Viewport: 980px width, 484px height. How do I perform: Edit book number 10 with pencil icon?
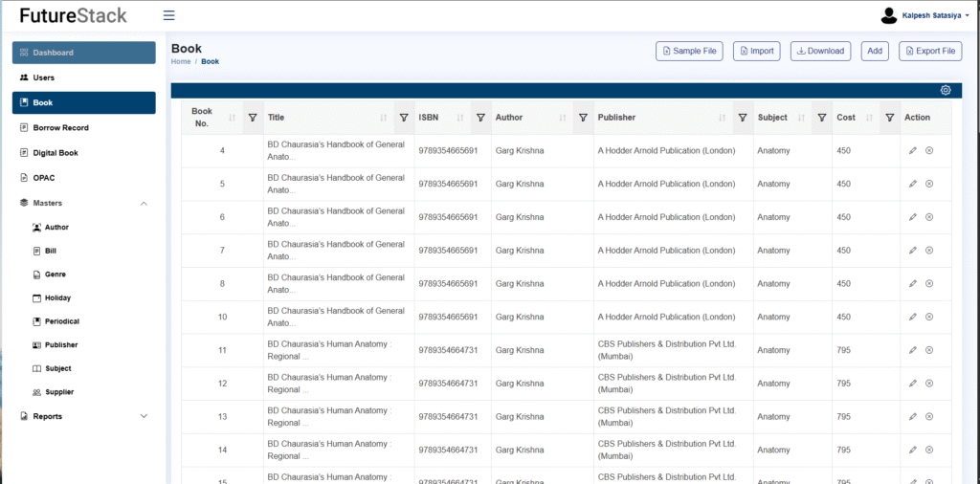[912, 317]
